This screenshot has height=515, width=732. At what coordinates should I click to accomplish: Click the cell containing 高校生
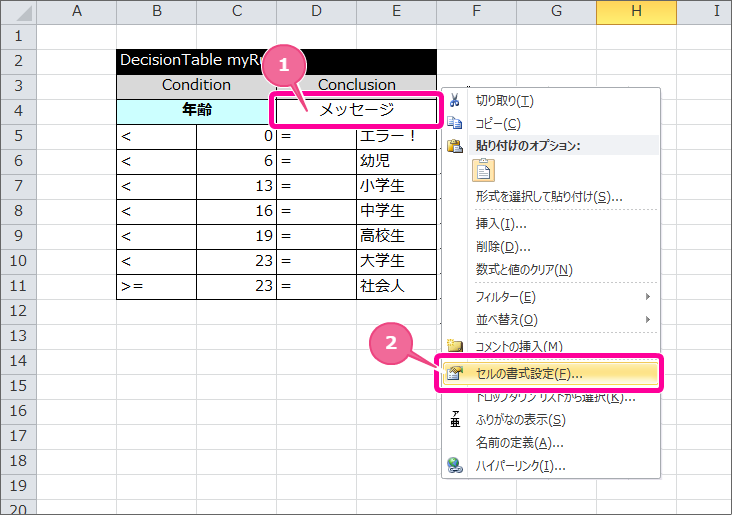point(396,236)
